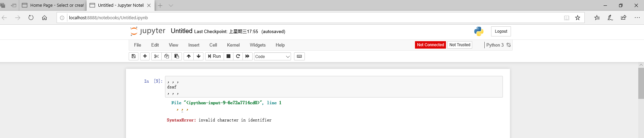Image resolution: width=644 pixels, height=138 pixels.
Task: Toggle the browser favorites star
Action: pyautogui.click(x=578, y=18)
